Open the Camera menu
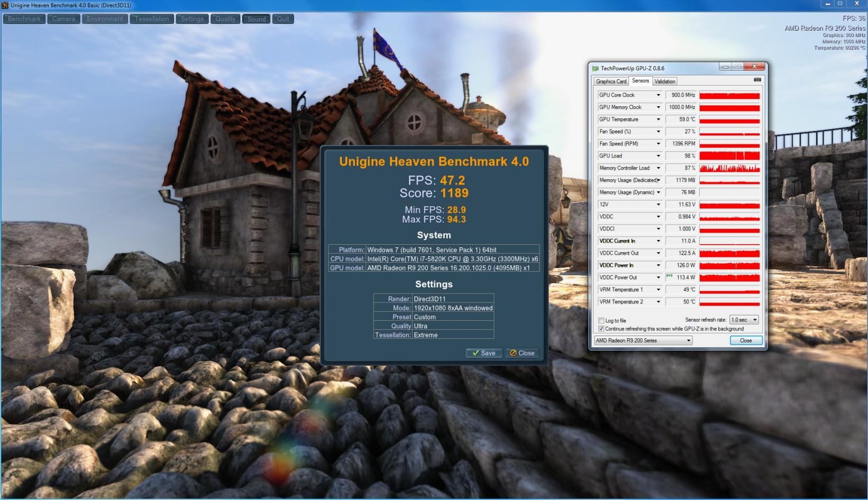Viewport: 868px width, 500px height. 63,19
